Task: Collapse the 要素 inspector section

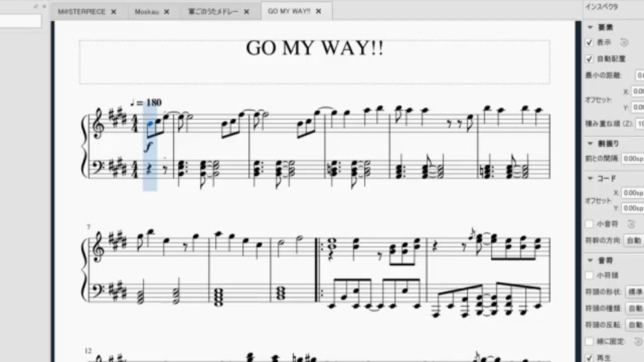Action: [590, 27]
